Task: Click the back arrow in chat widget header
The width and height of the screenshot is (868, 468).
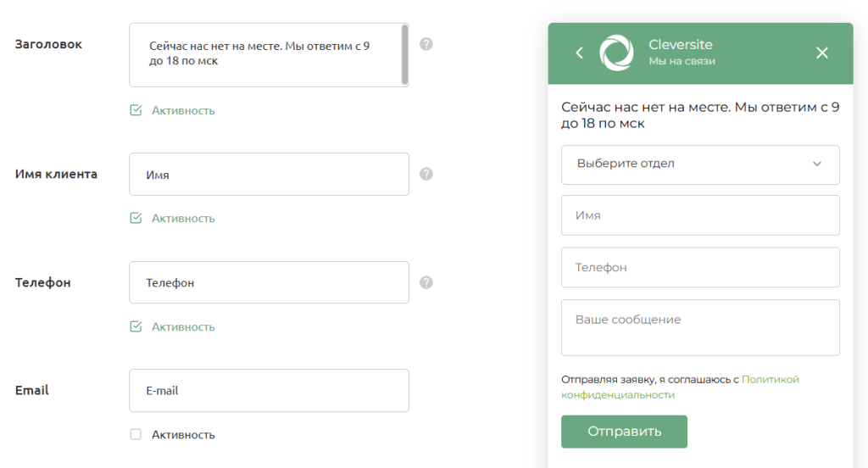Action: [580, 53]
